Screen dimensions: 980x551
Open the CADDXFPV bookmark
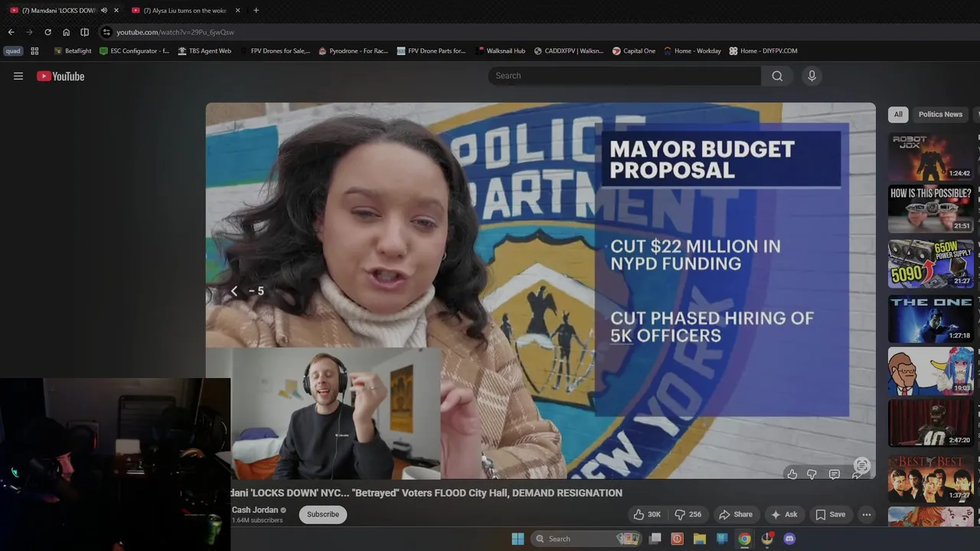coord(569,51)
